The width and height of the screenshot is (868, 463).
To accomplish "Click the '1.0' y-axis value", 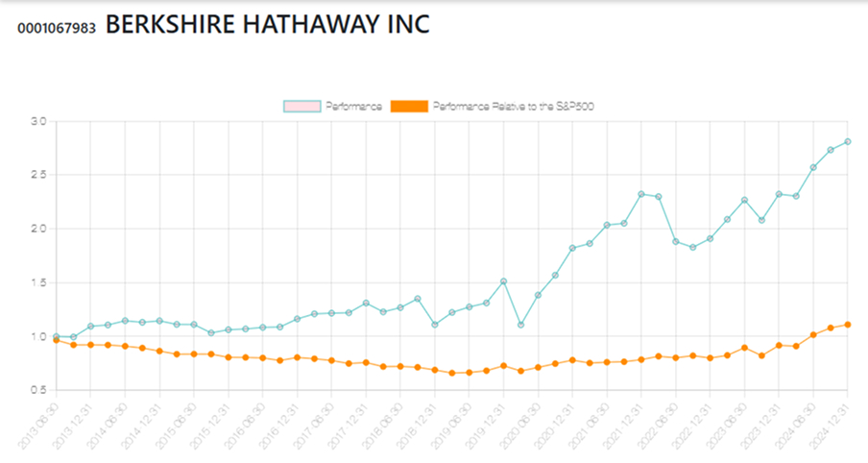I will [x=38, y=337].
